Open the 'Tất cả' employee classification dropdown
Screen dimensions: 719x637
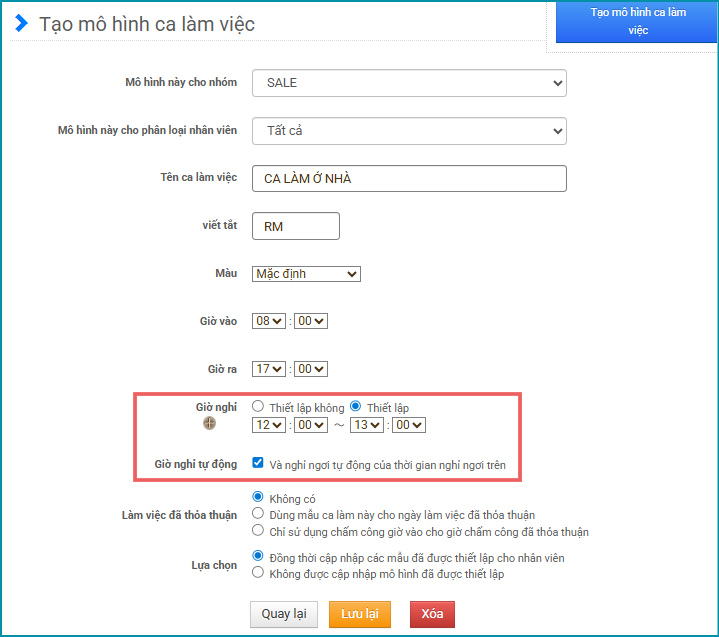(409, 131)
